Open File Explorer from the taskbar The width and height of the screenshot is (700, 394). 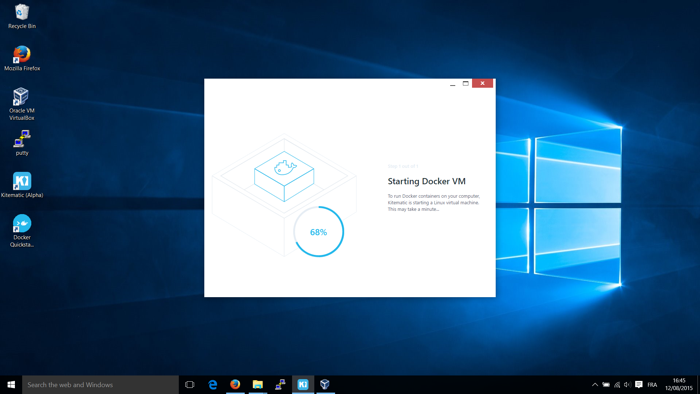[x=258, y=385]
